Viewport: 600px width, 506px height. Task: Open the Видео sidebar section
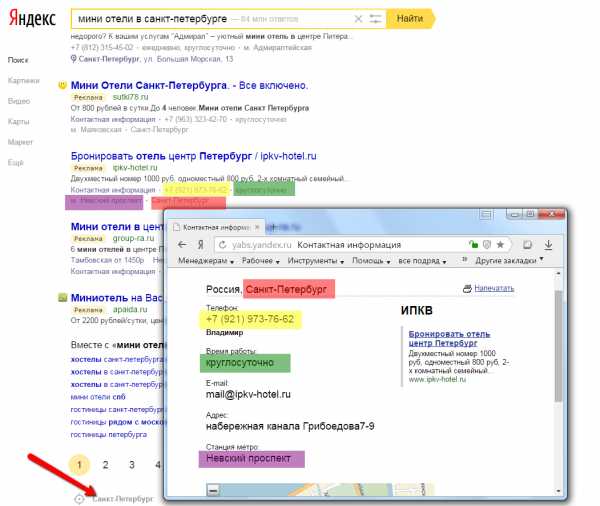point(19,101)
